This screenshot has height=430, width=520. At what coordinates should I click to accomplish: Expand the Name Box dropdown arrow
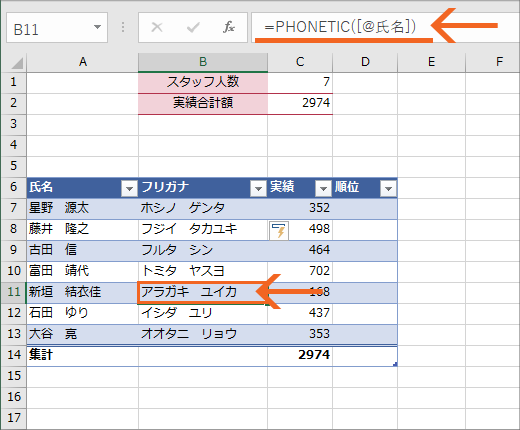pos(97,27)
